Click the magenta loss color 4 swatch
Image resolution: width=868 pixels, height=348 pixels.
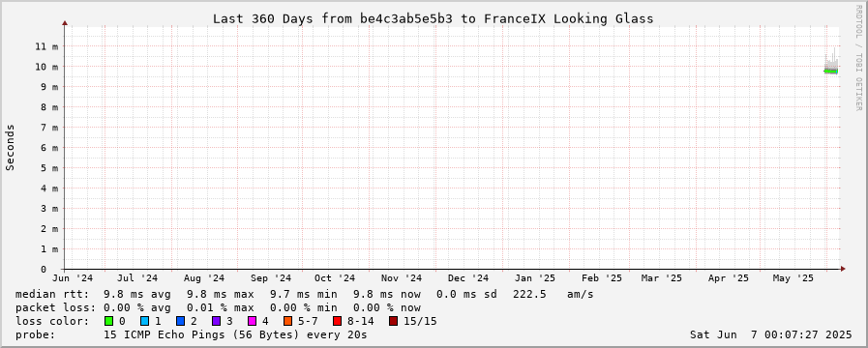pyautogui.click(x=252, y=321)
